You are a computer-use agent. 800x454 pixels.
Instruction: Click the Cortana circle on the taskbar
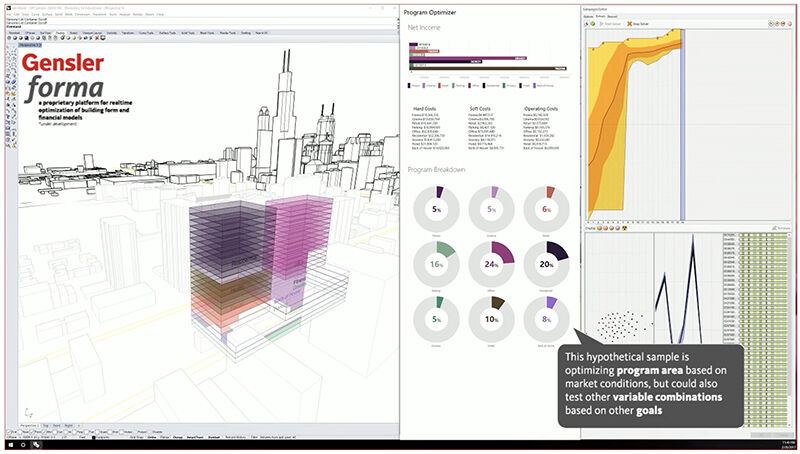(23, 445)
